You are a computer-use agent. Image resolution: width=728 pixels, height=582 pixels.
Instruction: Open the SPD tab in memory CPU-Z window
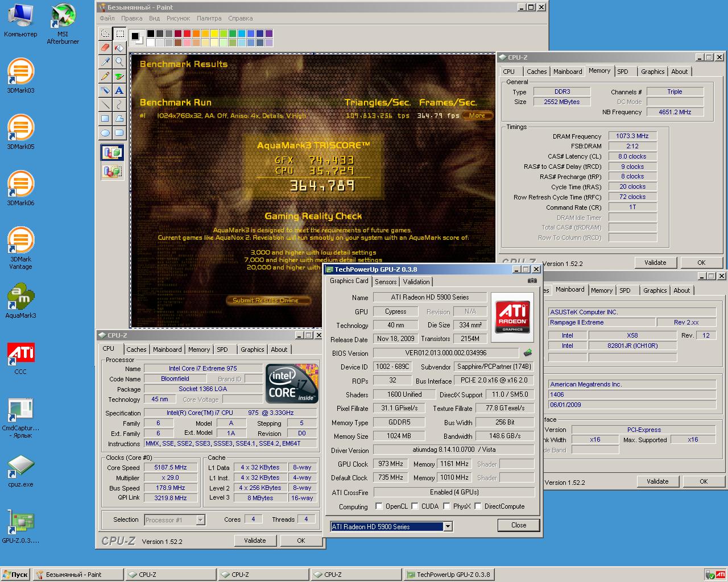point(623,72)
